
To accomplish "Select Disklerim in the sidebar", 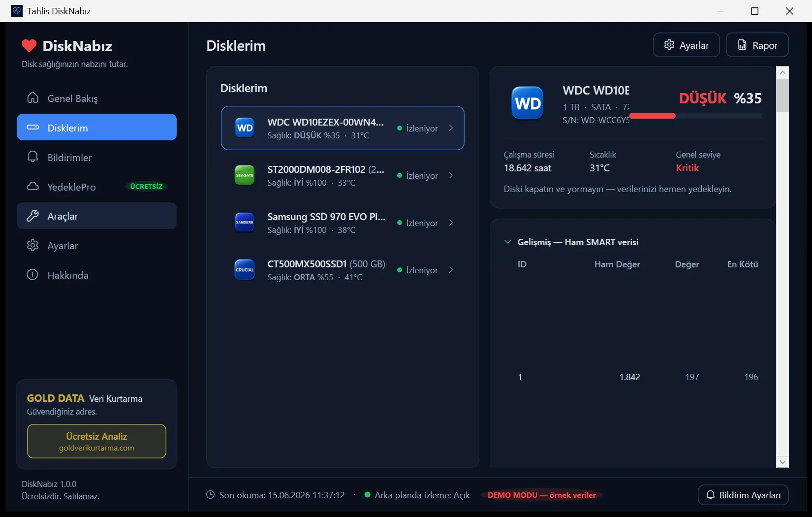I will click(96, 128).
